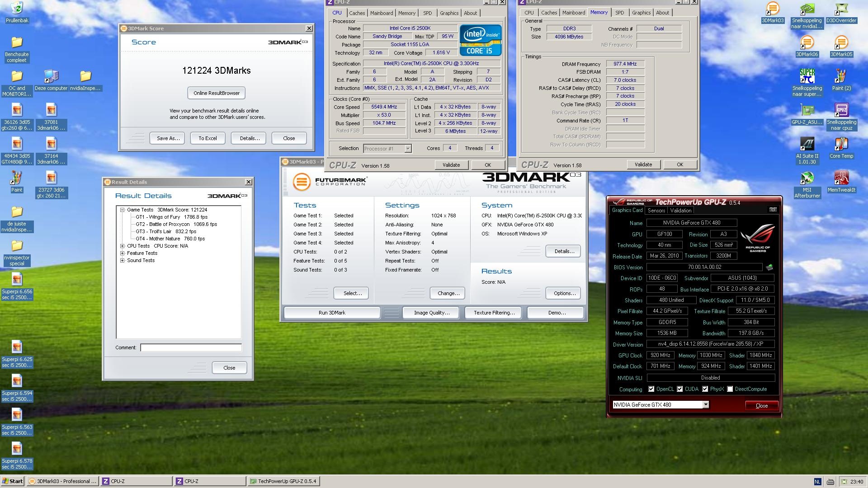Image resolution: width=868 pixels, height=488 pixels.
Task: Click the BIOS save icon in GPU-Z
Action: [x=769, y=267]
